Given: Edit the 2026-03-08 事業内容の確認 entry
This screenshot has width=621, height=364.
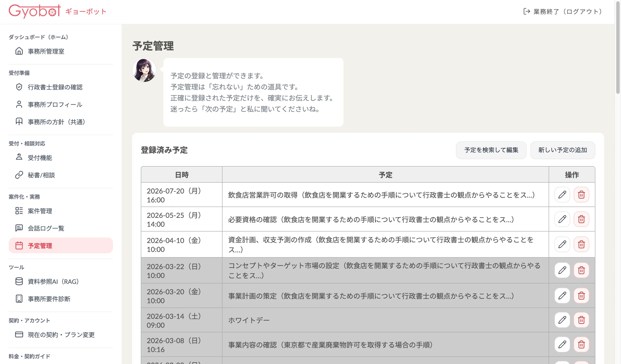Looking at the screenshot, I should [562, 344].
